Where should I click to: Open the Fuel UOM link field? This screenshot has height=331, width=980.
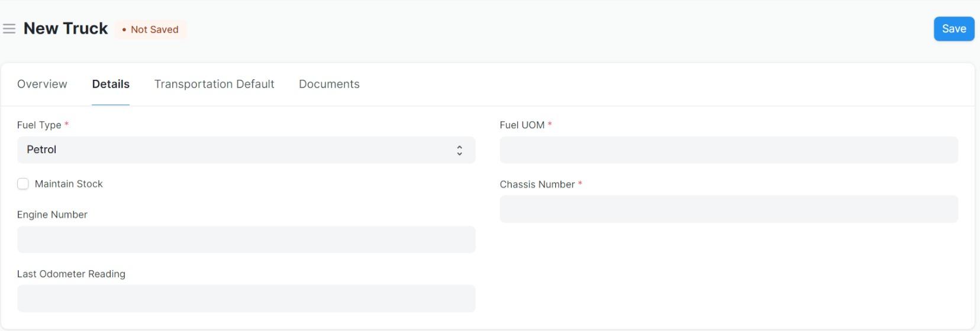[728, 150]
